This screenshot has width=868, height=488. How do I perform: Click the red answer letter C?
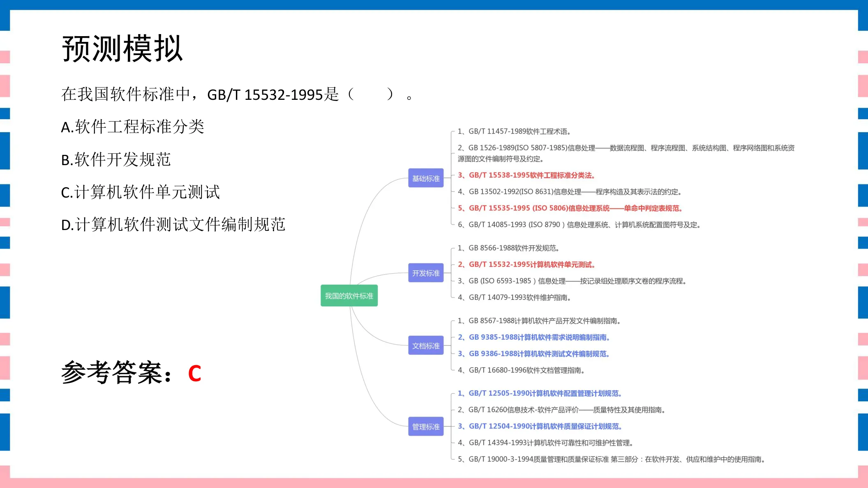click(x=194, y=374)
